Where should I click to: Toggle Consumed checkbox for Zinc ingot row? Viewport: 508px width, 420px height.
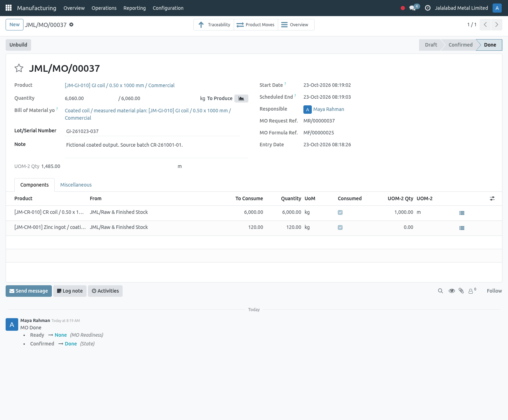[340, 227]
